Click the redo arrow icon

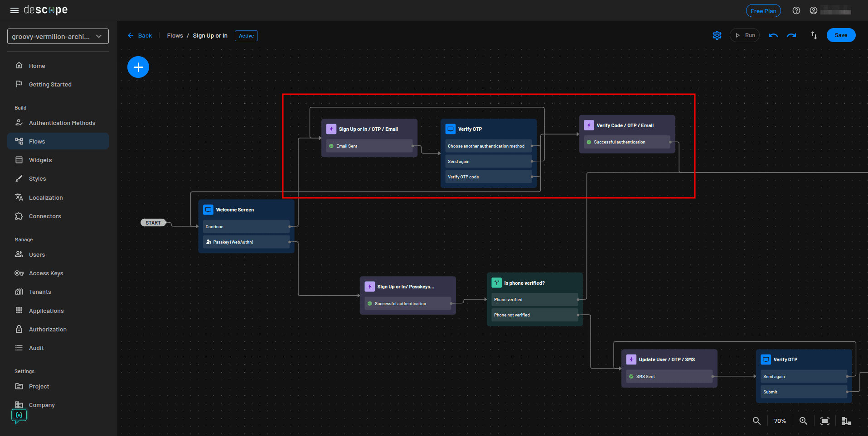(x=792, y=35)
